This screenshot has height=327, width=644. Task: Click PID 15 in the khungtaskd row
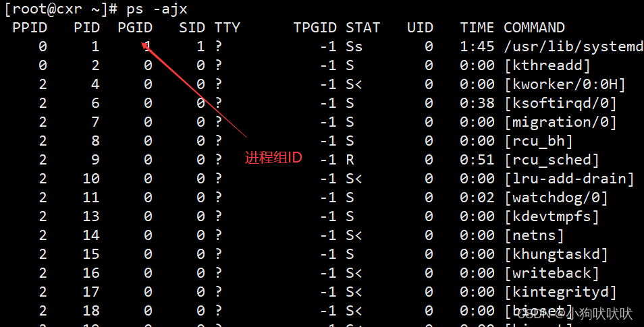pyautogui.click(x=90, y=254)
